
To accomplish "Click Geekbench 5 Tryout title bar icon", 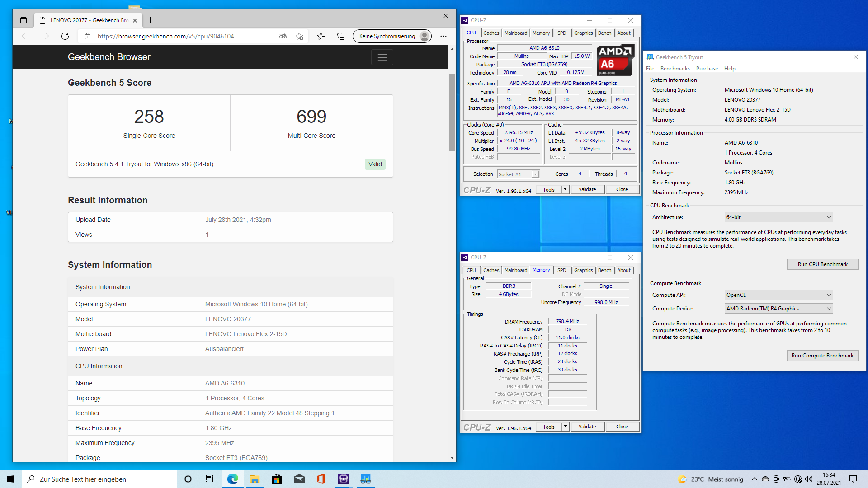I will (x=650, y=57).
